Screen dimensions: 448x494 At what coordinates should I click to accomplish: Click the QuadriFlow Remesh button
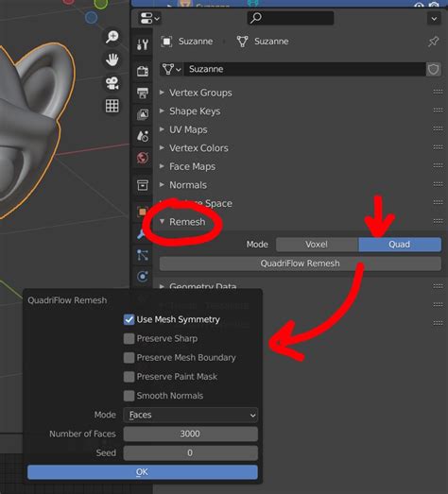pos(301,264)
